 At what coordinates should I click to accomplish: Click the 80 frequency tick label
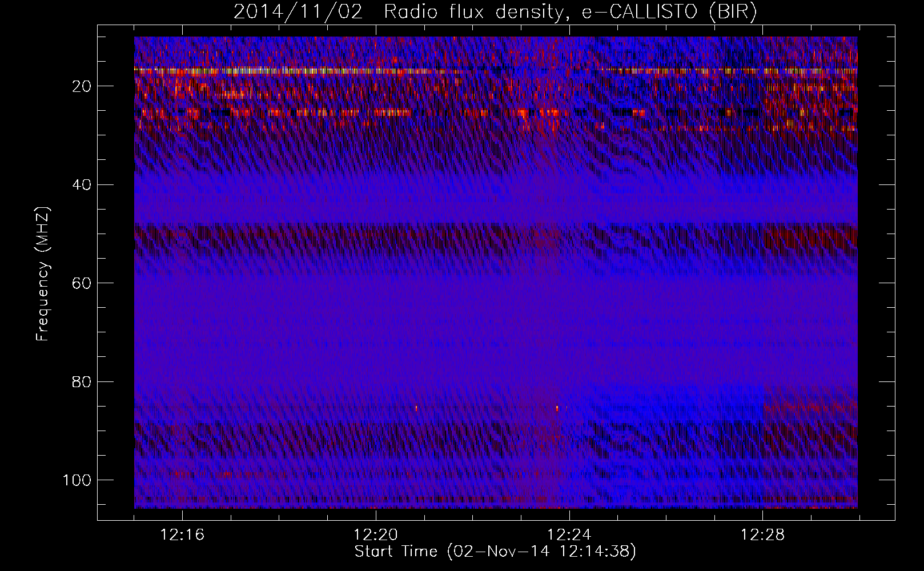tap(82, 381)
